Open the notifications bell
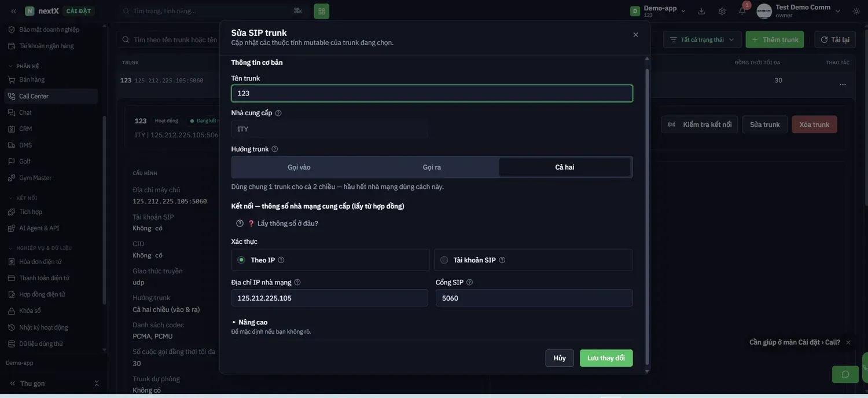This screenshot has width=868, height=398. pyautogui.click(x=742, y=11)
